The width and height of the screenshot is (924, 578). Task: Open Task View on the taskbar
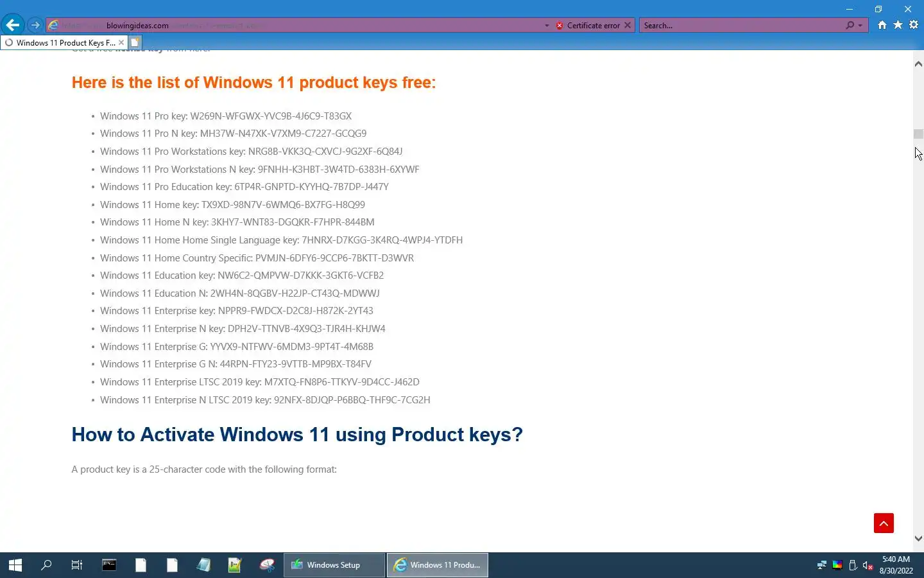click(77, 565)
